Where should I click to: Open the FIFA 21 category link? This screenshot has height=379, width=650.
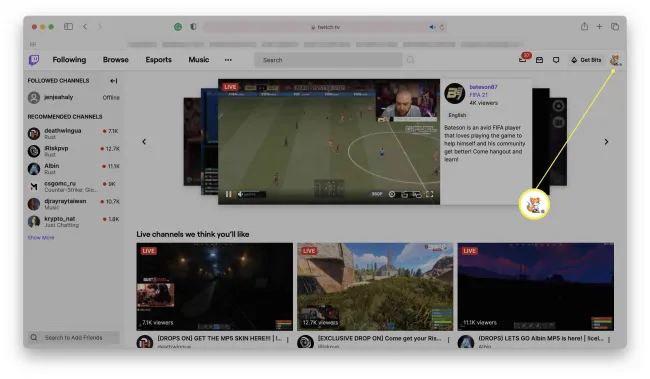pyautogui.click(x=478, y=95)
